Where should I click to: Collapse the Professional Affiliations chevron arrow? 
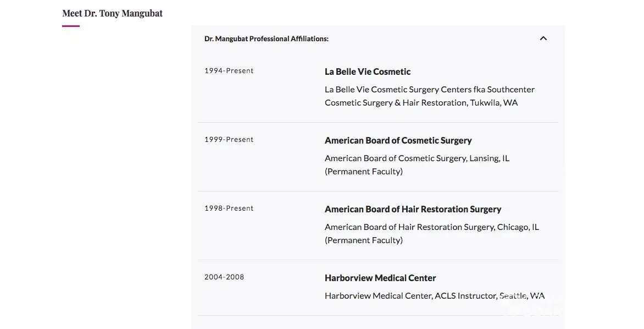(543, 39)
